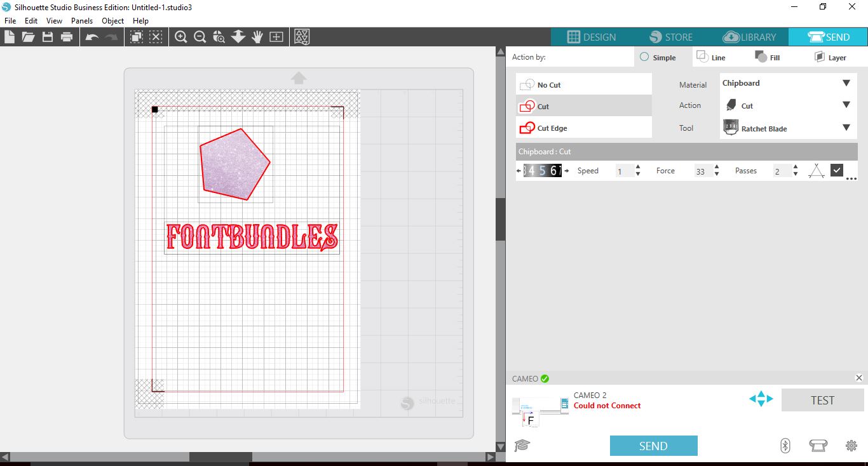Click the Bluetooth icon
The width and height of the screenshot is (868, 466).
[x=785, y=445]
